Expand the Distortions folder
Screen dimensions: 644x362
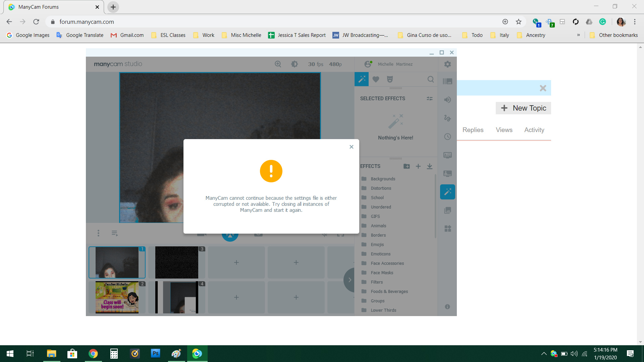point(376,188)
